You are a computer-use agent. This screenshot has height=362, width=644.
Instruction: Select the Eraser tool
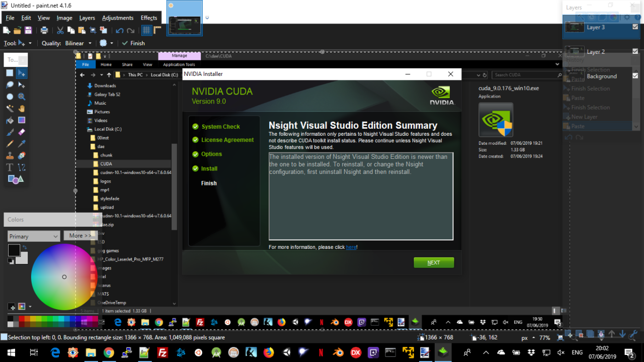coord(22,132)
